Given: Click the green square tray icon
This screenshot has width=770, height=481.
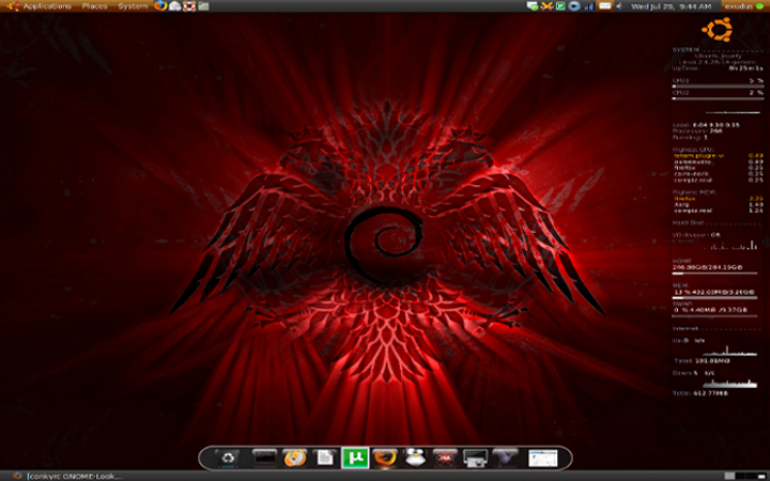Looking at the screenshot, I should pos(560,6).
